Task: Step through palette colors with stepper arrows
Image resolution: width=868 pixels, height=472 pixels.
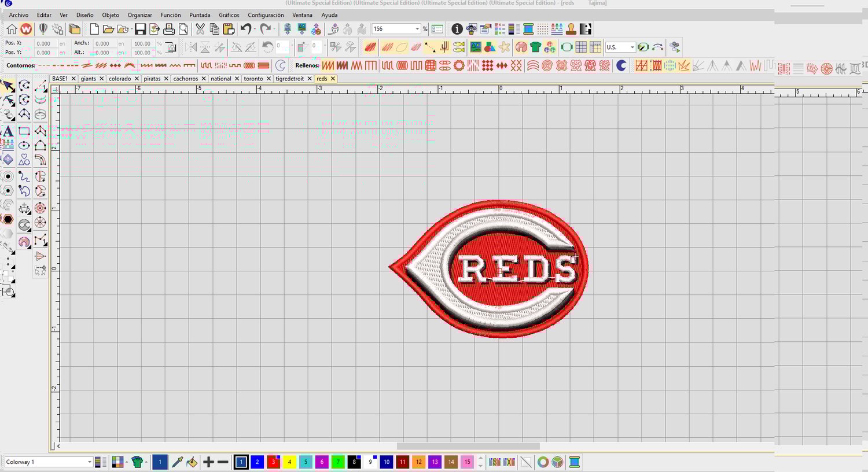Action: 480,462
